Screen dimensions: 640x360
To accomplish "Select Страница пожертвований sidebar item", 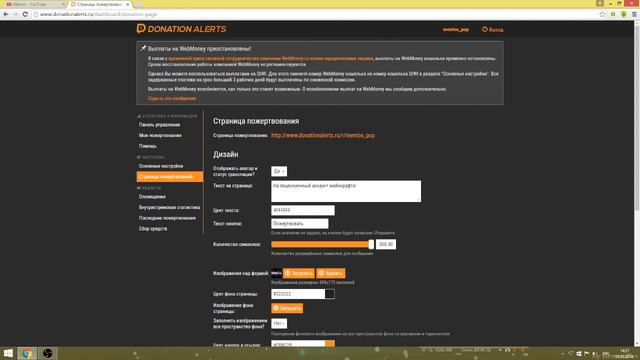I will pyautogui.click(x=169, y=177).
